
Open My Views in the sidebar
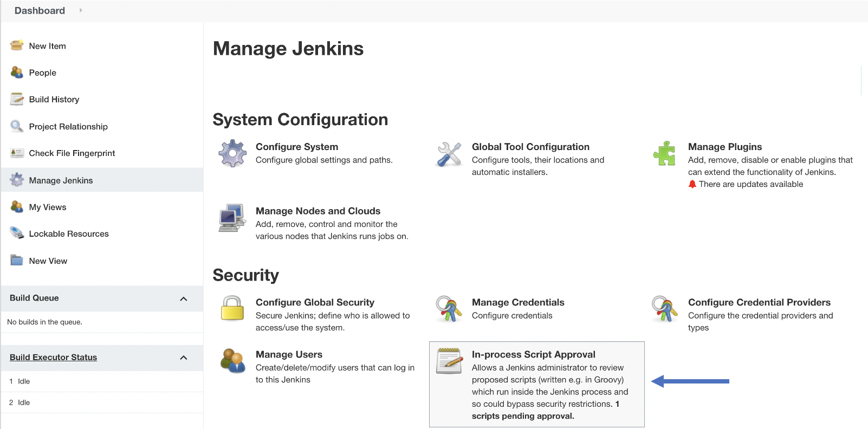47,207
